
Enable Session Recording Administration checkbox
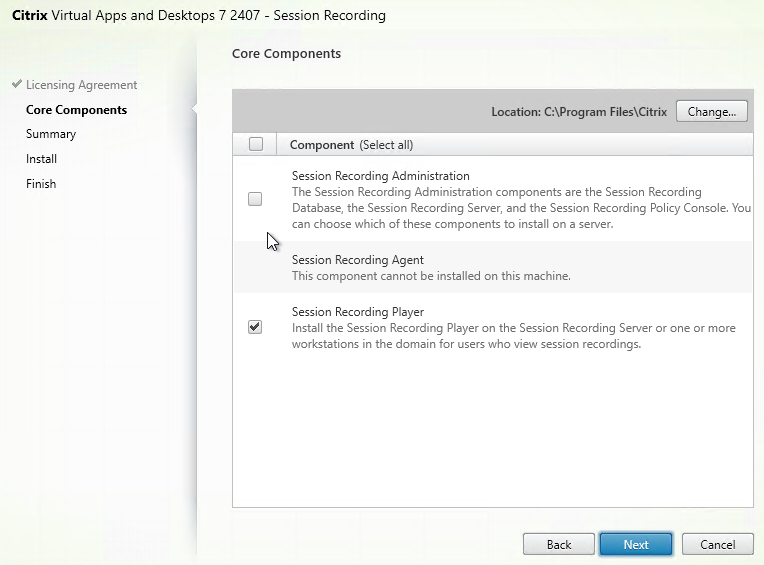255,199
